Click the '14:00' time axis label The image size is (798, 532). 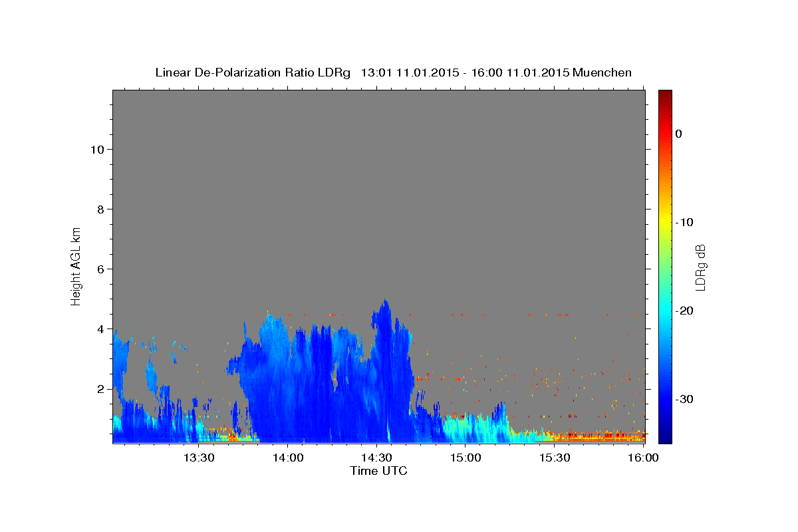(287, 458)
